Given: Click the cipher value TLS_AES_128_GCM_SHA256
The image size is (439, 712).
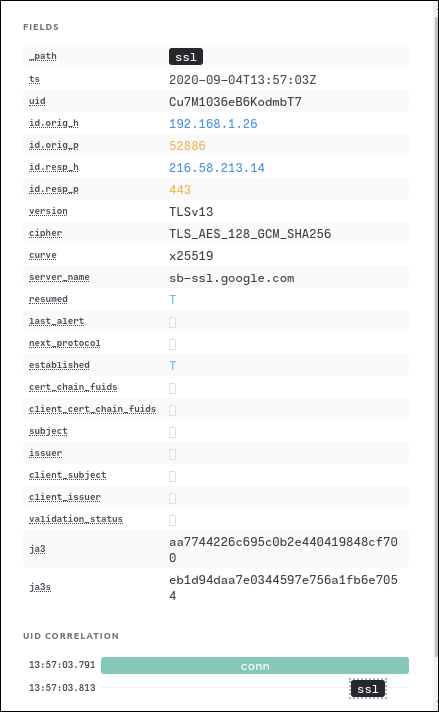Looking at the screenshot, I should coord(250,234).
